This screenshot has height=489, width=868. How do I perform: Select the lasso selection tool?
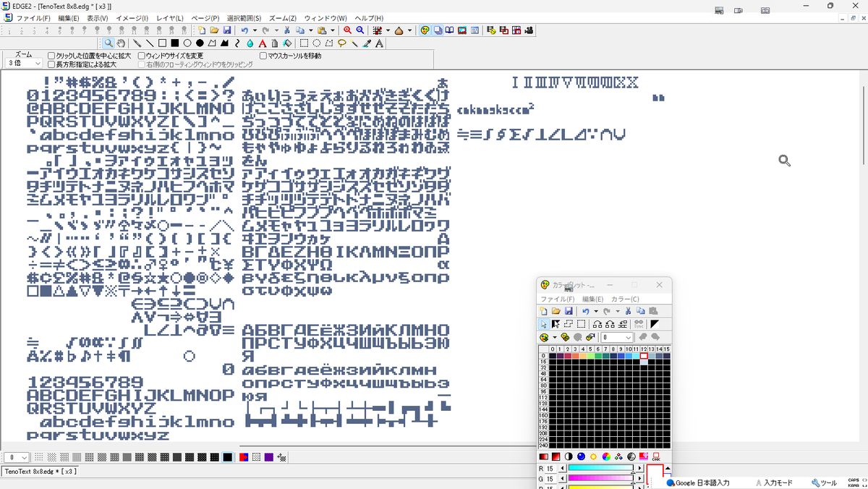[341, 43]
